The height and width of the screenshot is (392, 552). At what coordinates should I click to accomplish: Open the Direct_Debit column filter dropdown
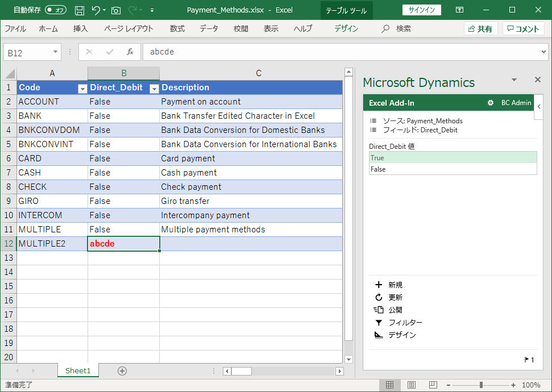[x=154, y=89]
